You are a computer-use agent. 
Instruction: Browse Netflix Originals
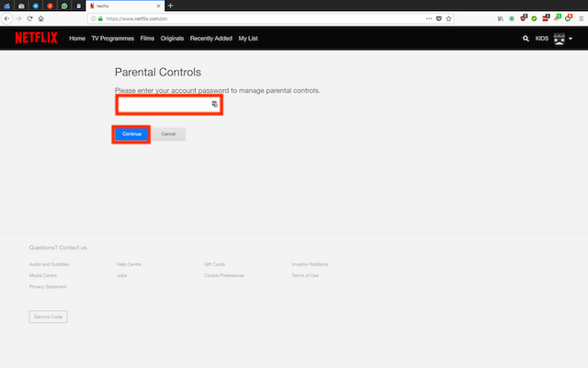(x=172, y=39)
